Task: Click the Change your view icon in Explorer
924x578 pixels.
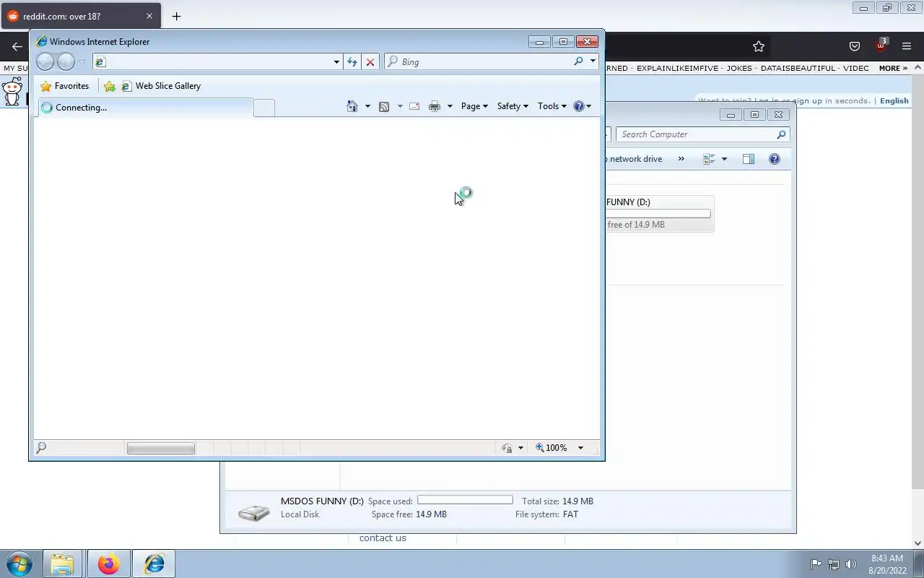Action: [709, 159]
